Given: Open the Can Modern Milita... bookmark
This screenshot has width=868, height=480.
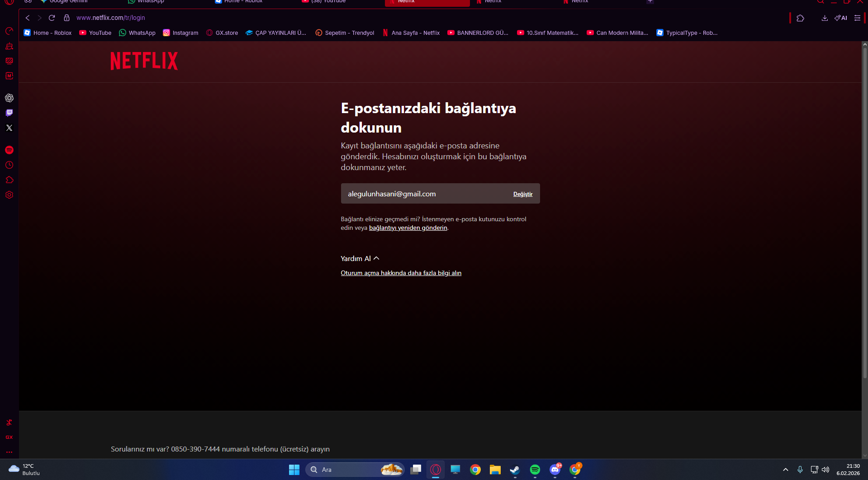Looking at the screenshot, I should pos(617,33).
